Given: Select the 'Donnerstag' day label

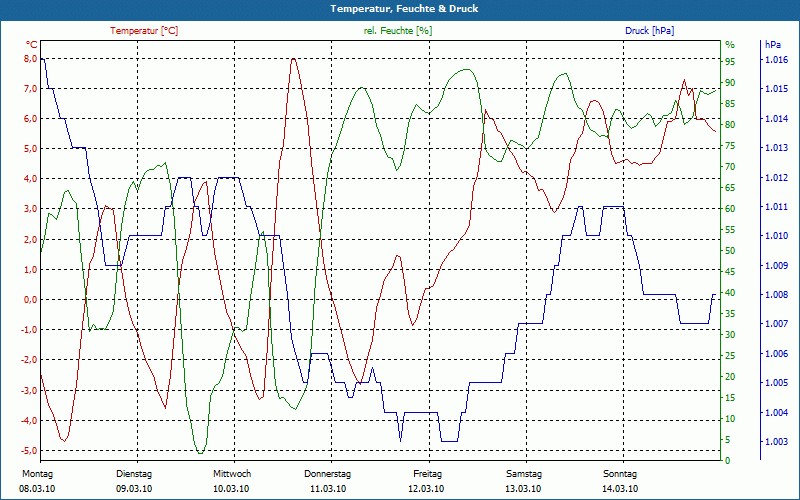Looking at the screenshot, I should coord(328,474).
